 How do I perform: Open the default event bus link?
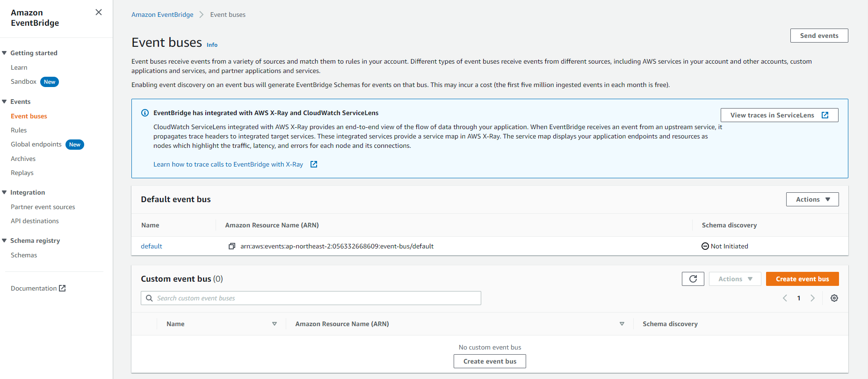click(152, 246)
